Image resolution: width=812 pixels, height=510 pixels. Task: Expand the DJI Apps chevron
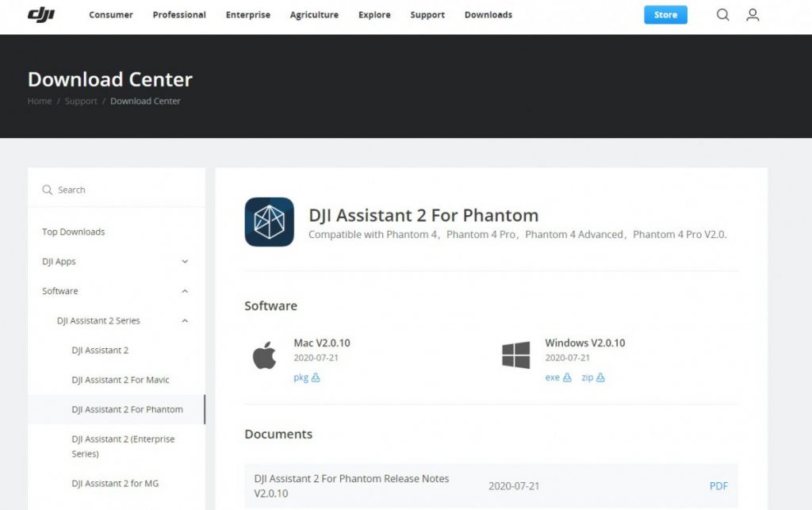click(185, 262)
